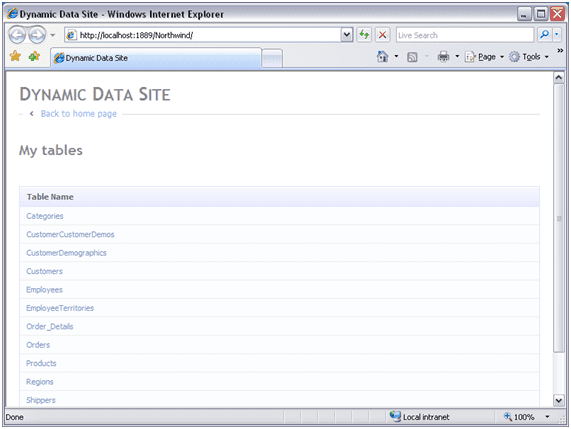Click the Print icon
Image resolution: width=571 pixels, height=429 pixels.
point(443,56)
